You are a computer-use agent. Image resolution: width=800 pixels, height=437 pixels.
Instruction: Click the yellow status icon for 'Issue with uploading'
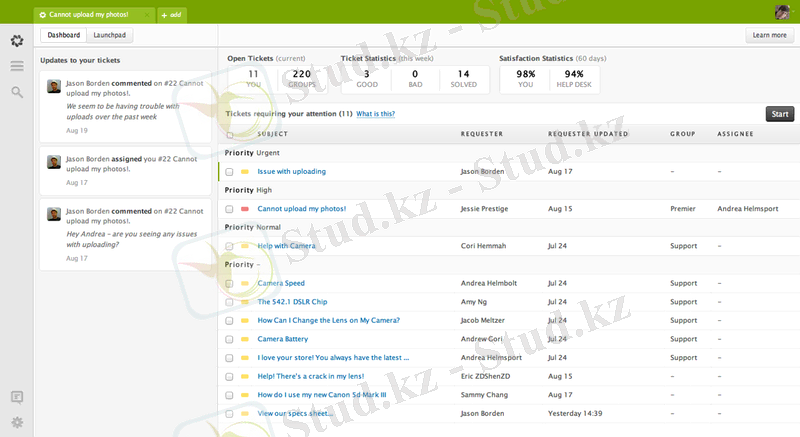245,172
